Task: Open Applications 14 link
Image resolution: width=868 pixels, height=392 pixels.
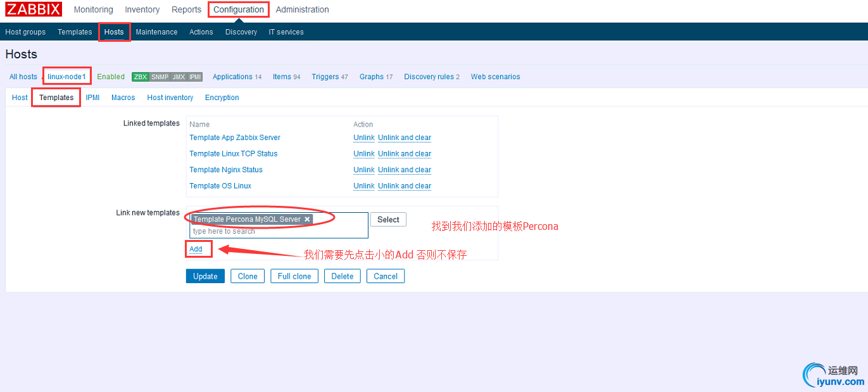Action: [237, 77]
